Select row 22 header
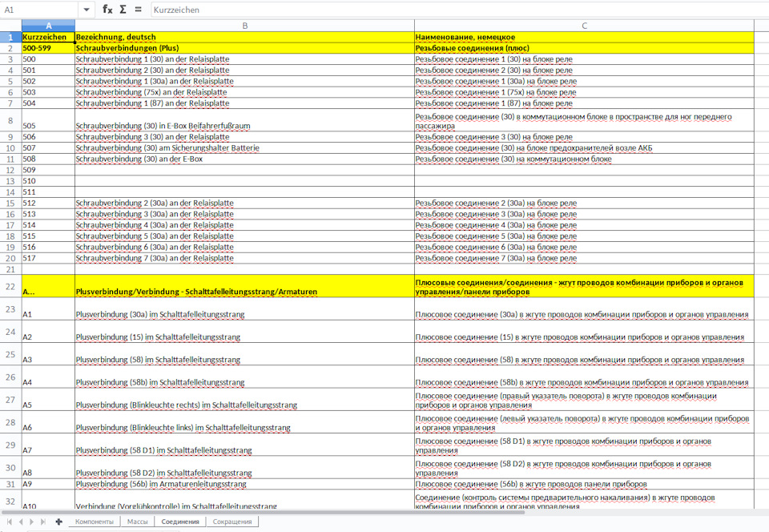 10,286
